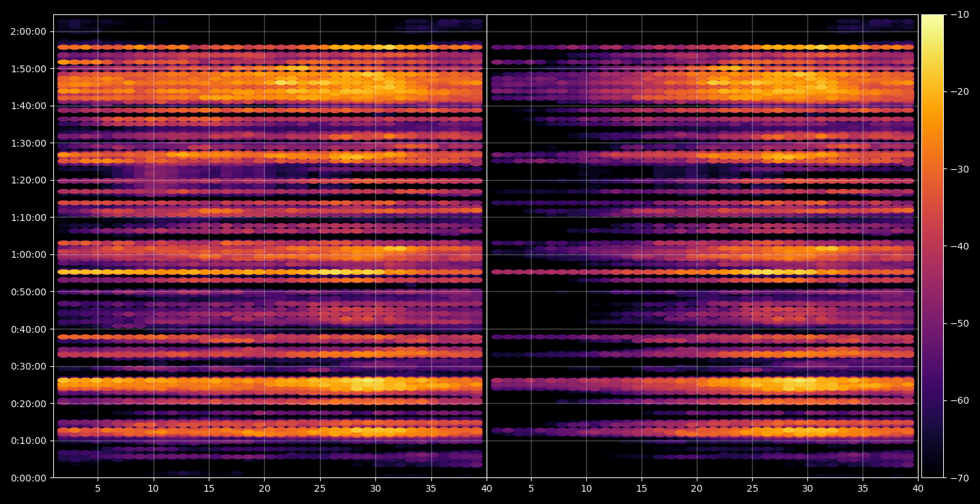Click the left plot's x-axis label 10

(154, 488)
